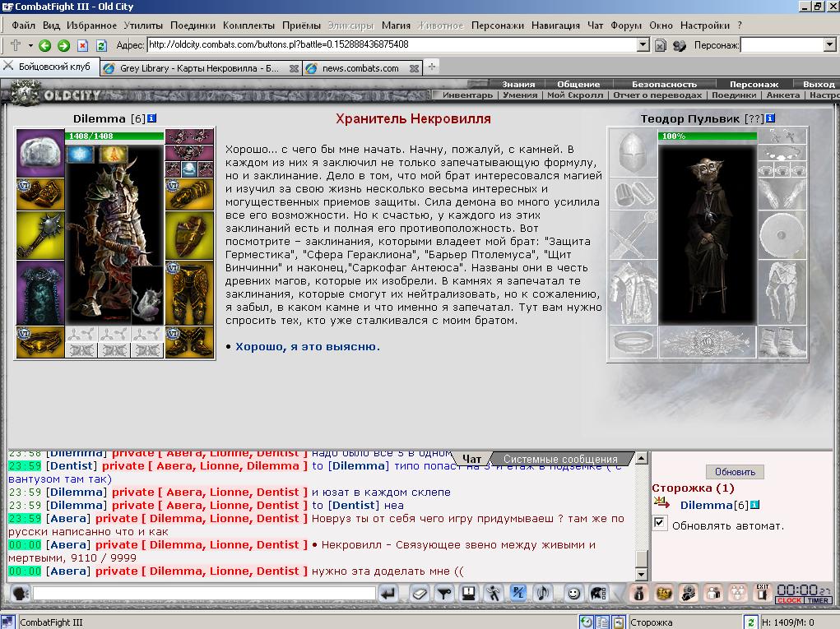This screenshot has width=840, height=629.
Task: Click the helmet list icon in chat bar
Action: point(598,593)
